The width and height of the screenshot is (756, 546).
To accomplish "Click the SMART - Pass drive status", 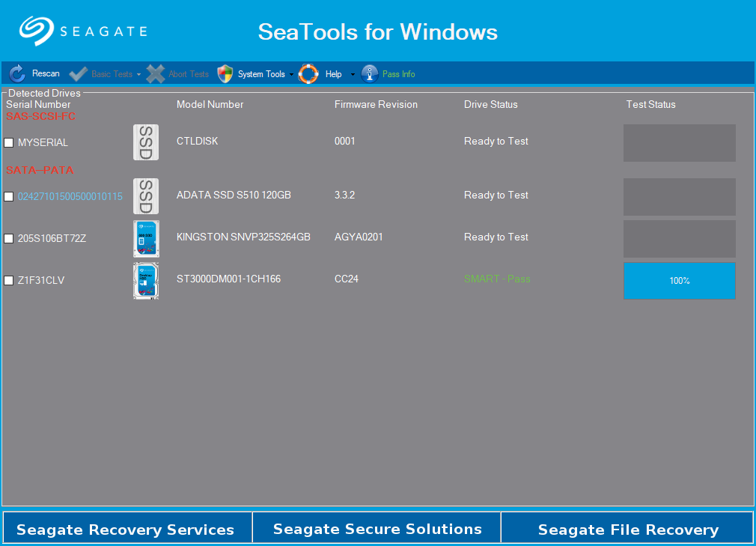I will pyautogui.click(x=497, y=279).
